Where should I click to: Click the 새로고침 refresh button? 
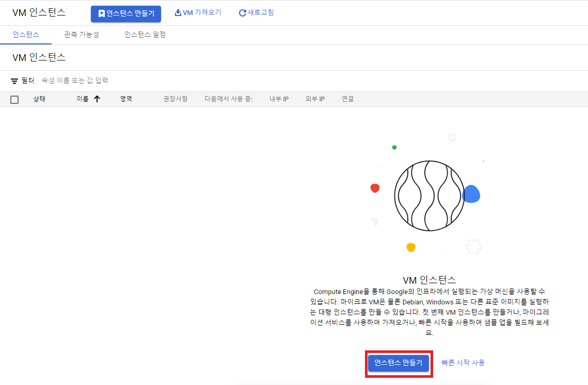pos(257,13)
